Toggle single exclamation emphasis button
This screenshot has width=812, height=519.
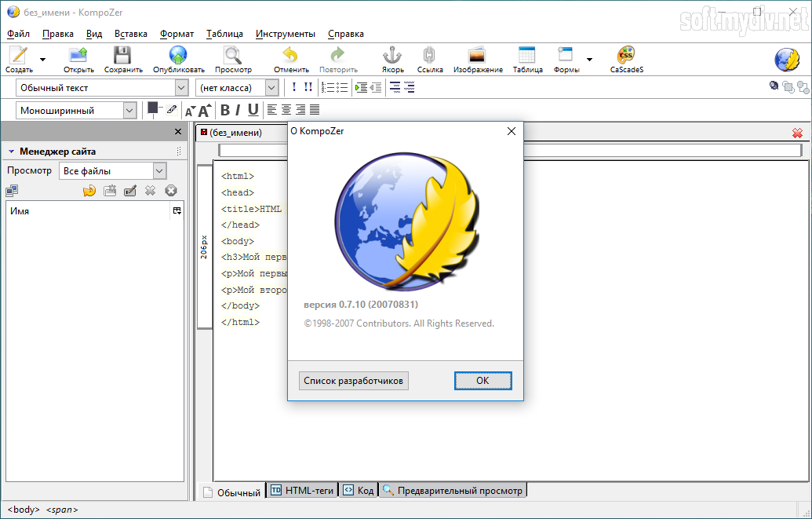tap(294, 87)
